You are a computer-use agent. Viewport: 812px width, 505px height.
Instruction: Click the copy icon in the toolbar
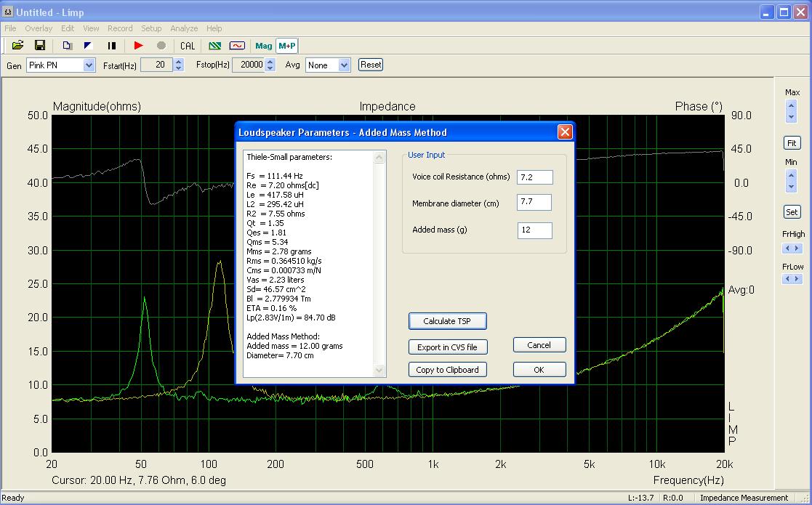pos(67,46)
